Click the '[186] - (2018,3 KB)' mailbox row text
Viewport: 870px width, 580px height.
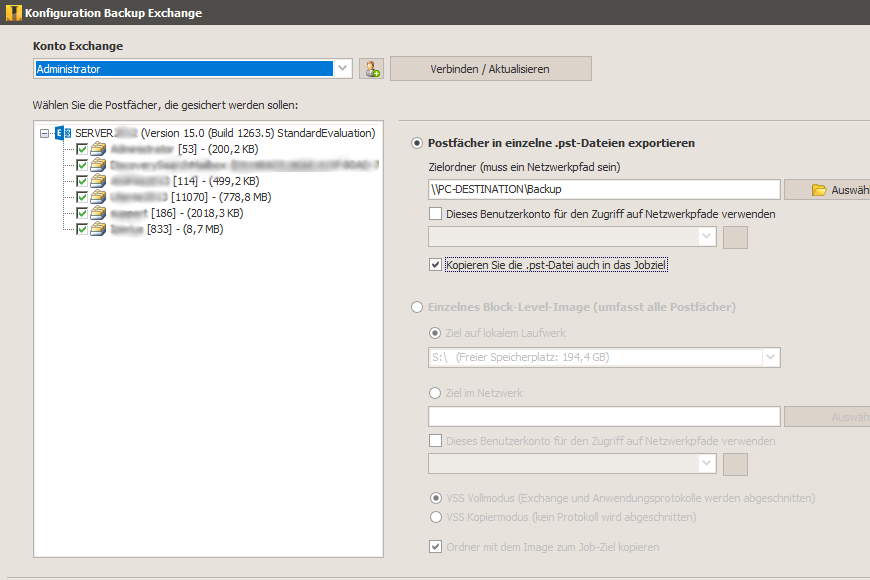click(197, 214)
